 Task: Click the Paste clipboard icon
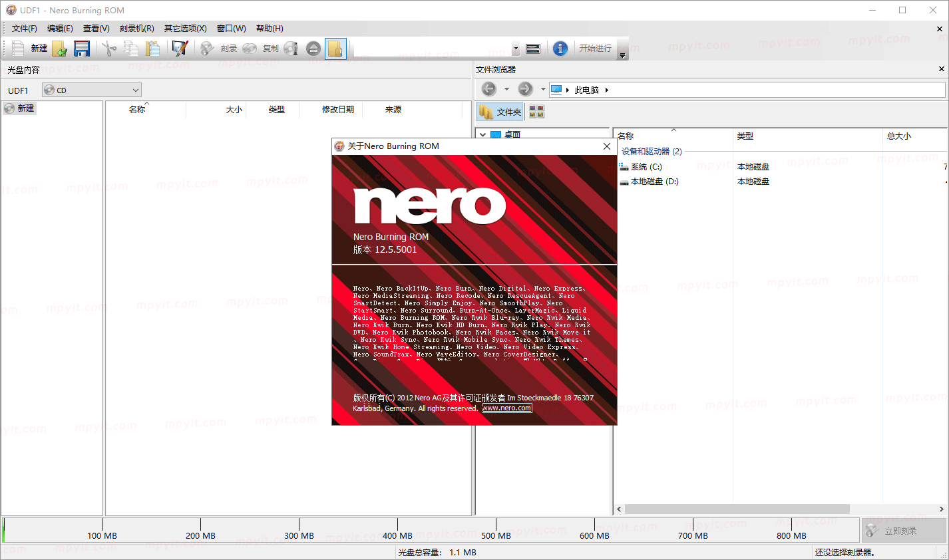coord(153,48)
